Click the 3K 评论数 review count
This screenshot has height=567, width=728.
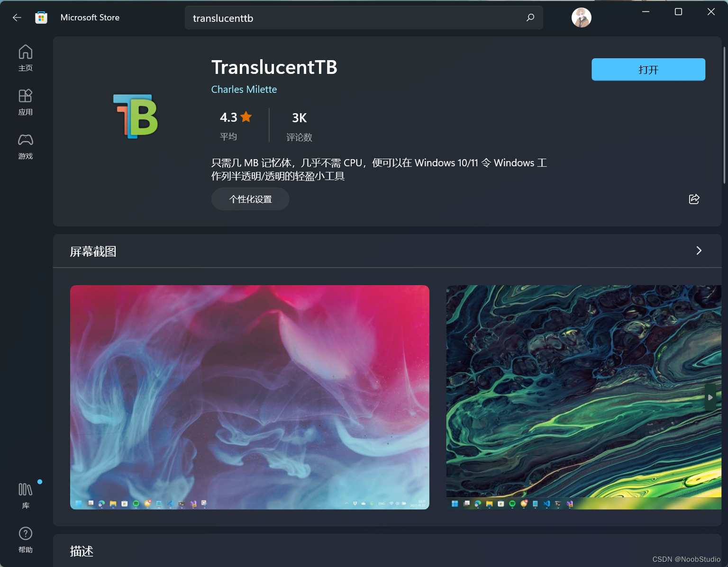point(299,126)
